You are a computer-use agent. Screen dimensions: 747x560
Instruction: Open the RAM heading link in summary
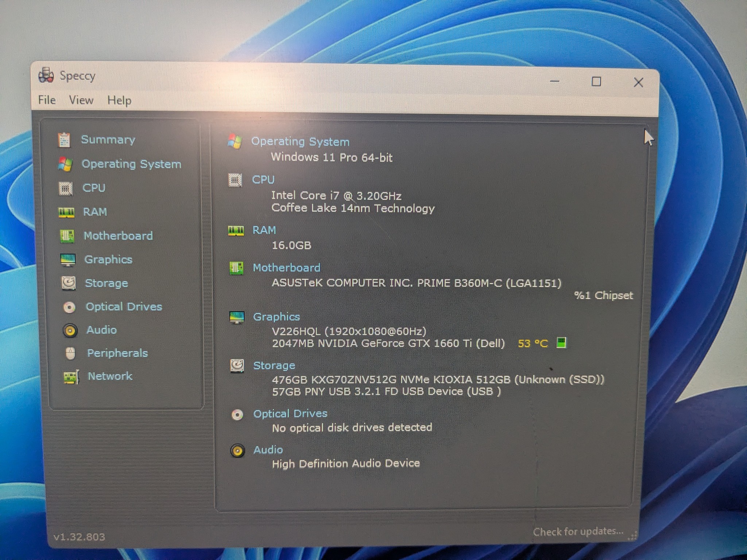click(264, 230)
